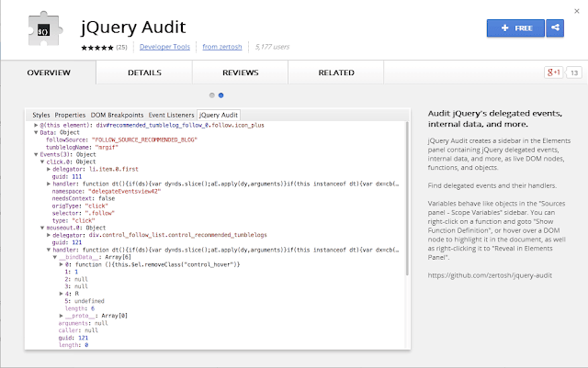
Task: Switch to the RELATED tab
Action: pos(336,72)
